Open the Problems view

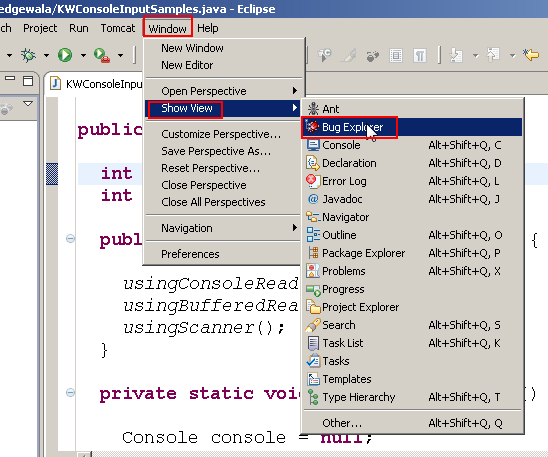click(413, 271)
